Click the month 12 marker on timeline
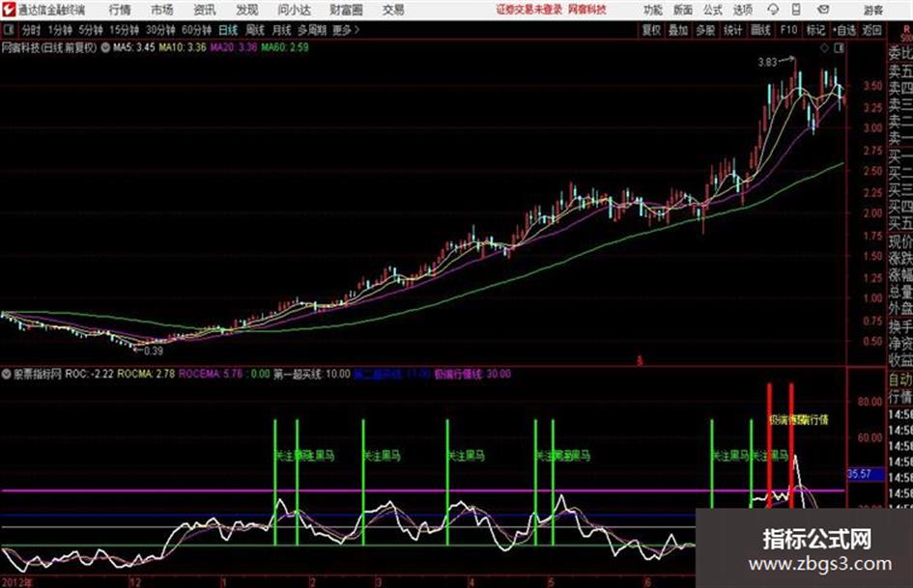 point(134,582)
